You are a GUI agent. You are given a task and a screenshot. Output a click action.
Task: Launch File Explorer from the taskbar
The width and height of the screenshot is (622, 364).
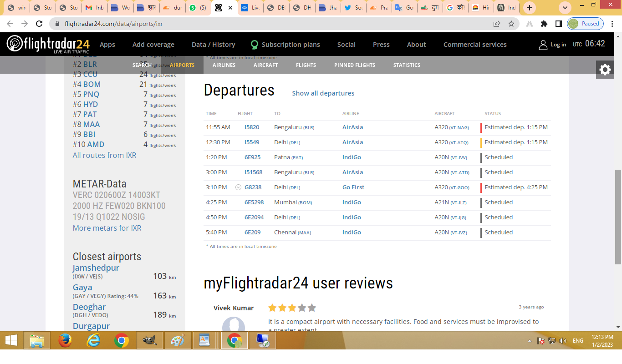[x=36, y=340]
